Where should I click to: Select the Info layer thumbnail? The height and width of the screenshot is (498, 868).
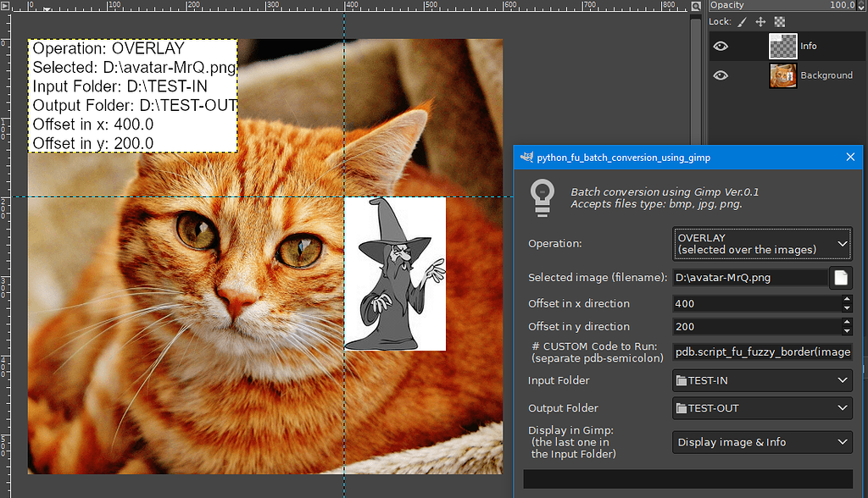pyautogui.click(x=782, y=46)
